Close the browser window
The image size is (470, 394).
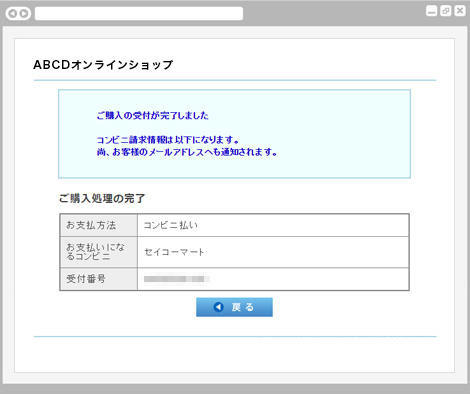click(460, 11)
